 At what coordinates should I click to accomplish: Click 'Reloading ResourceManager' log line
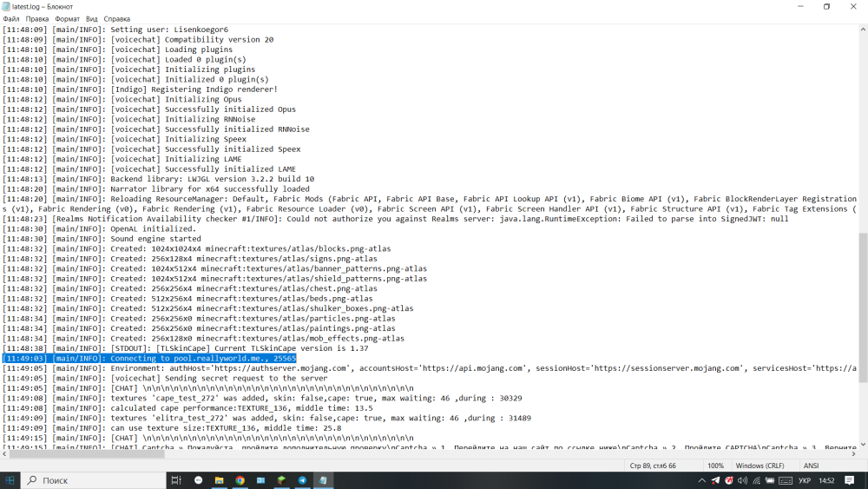(x=430, y=199)
